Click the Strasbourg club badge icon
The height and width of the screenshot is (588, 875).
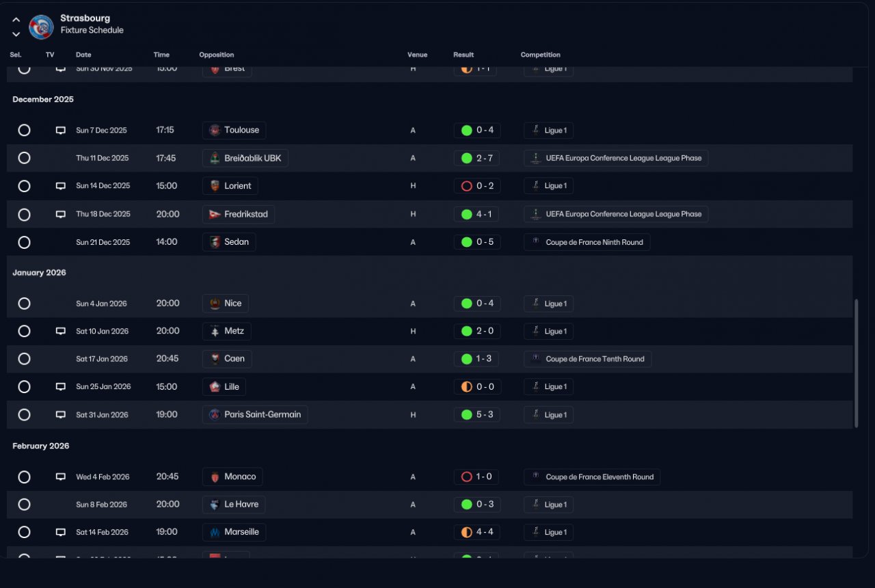pos(41,27)
